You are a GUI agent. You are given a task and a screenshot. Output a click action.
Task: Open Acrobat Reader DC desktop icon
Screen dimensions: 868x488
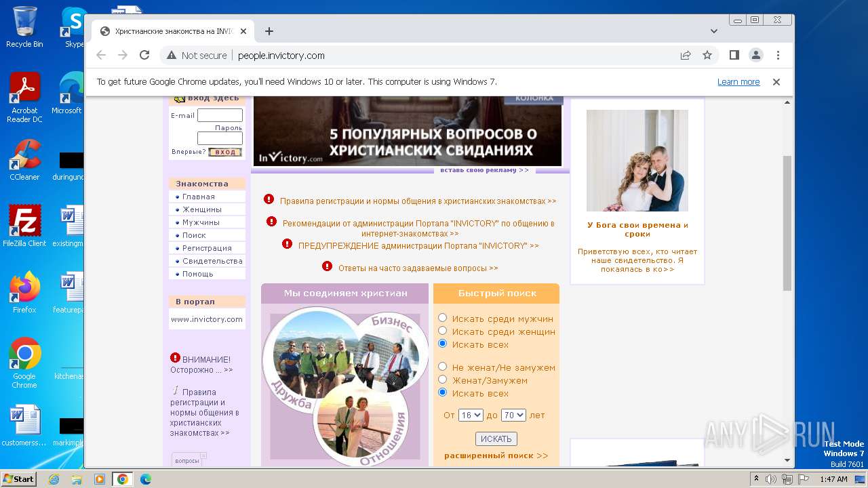(24, 98)
